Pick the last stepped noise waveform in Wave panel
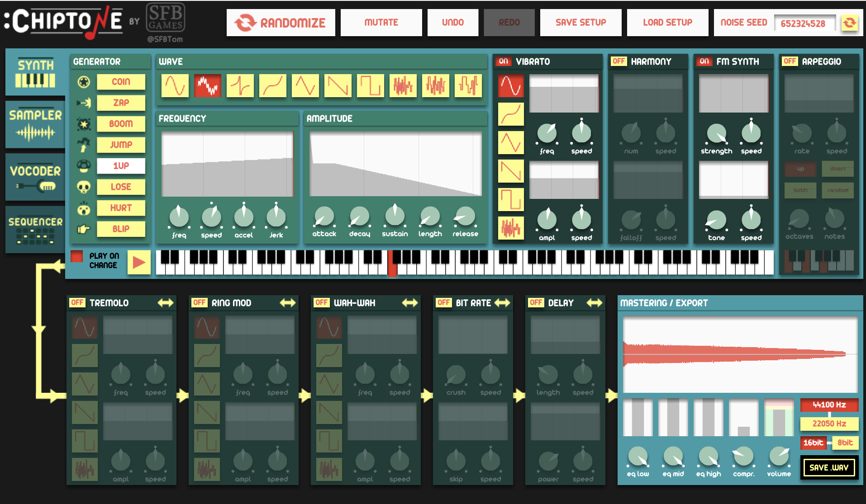The height and width of the screenshot is (504, 866). click(468, 86)
